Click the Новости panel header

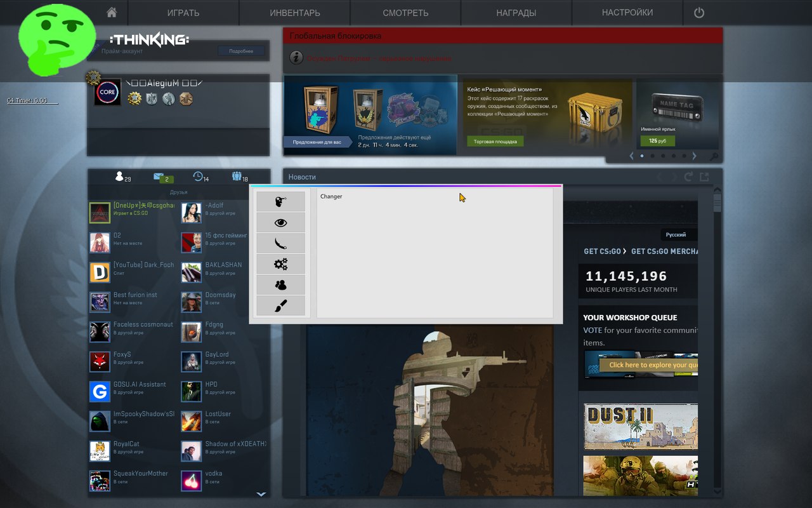click(x=302, y=177)
